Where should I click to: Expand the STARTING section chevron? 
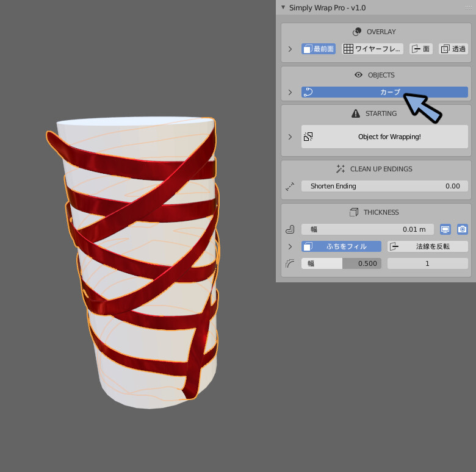[290, 137]
